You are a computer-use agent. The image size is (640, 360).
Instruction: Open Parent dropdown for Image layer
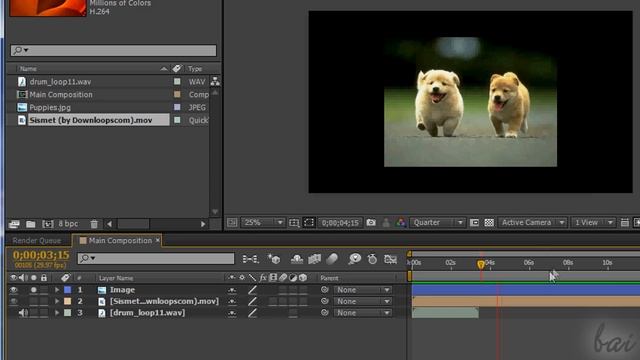tap(362, 290)
